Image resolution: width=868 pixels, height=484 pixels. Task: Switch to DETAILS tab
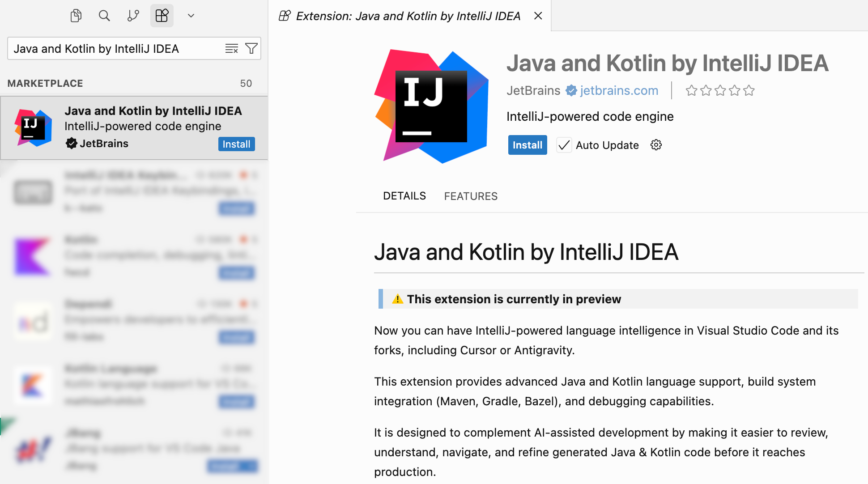click(x=404, y=196)
